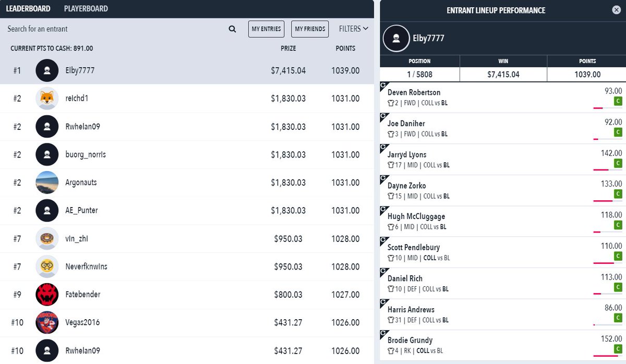Click Fatebender red avatar
The width and height of the screenshot is (626, 364).
(x=47, y=295)
